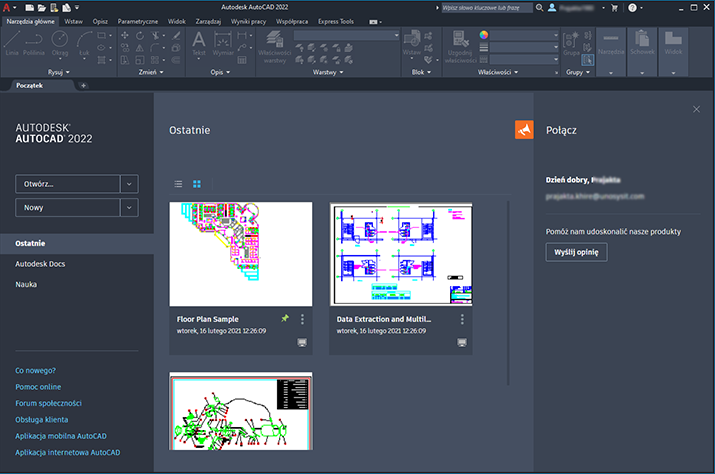
Task: Select the Łuk arc tool
Action: click(84, 43)
